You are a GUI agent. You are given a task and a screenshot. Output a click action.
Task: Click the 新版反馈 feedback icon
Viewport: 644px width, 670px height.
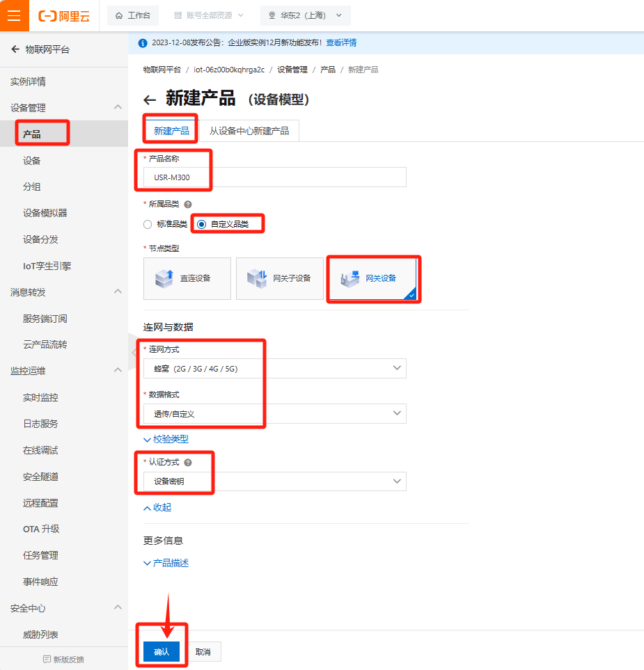(x=47, y=660)
